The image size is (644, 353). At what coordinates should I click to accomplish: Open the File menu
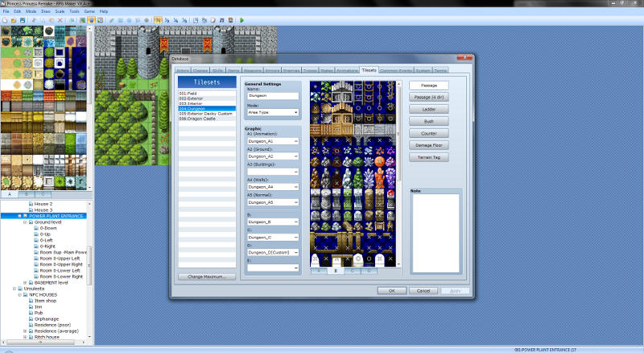pos(6,11)
